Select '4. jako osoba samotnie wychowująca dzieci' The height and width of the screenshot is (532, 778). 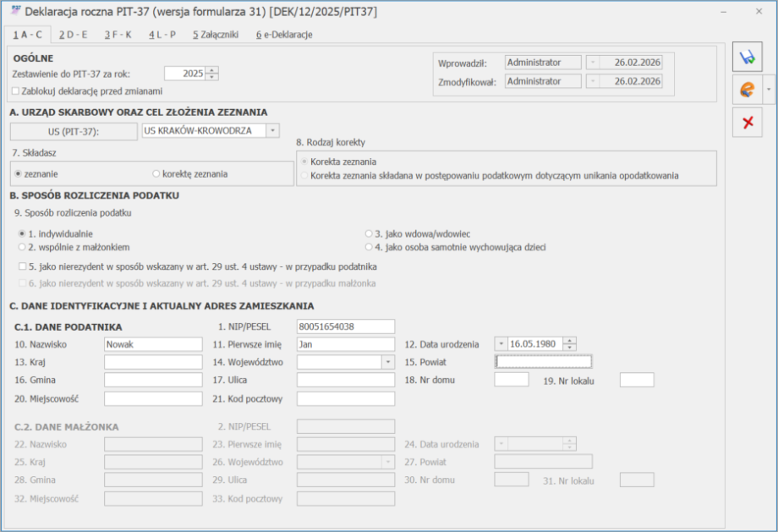point(368,247)
